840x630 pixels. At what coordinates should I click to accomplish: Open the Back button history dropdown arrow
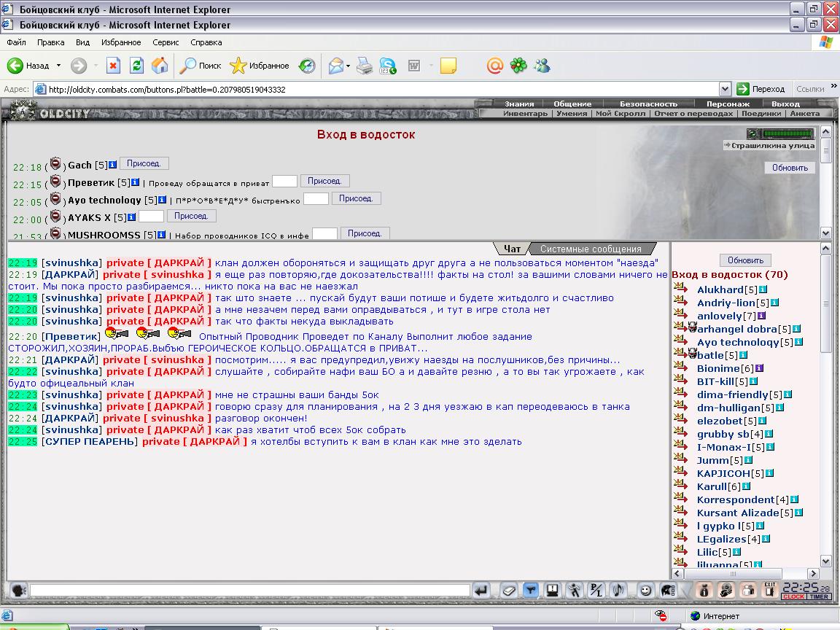click(x=58, y=66)
